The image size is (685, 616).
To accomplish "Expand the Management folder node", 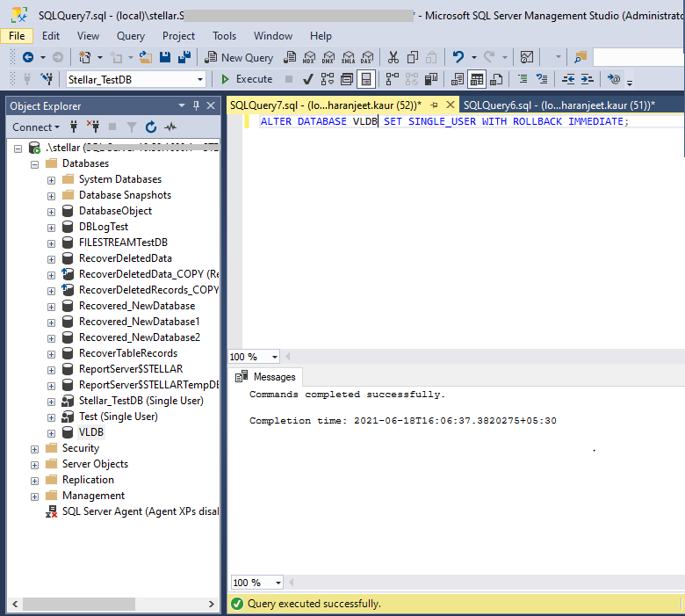I will click(x=34, y=496).
